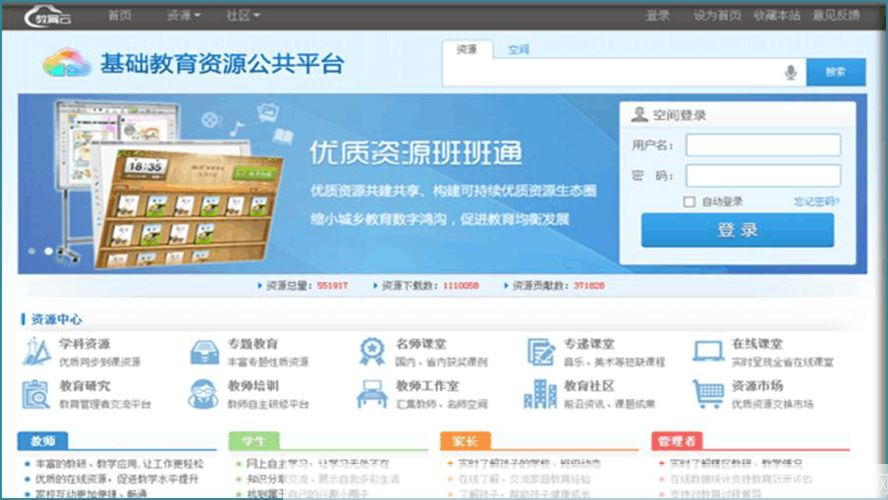
Task: Click the blue 搜索 search button
Action: pyautogui.click(x=836, y=72)
